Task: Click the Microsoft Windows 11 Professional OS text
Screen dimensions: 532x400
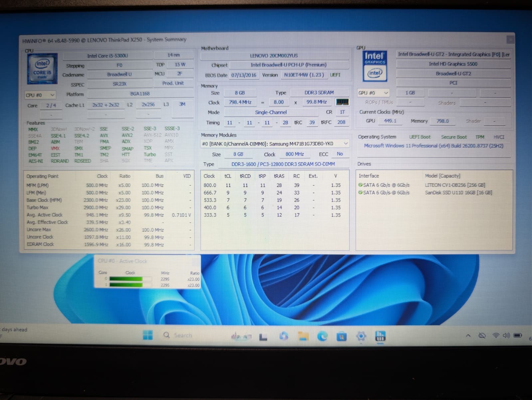Action: tap(434, 146)
